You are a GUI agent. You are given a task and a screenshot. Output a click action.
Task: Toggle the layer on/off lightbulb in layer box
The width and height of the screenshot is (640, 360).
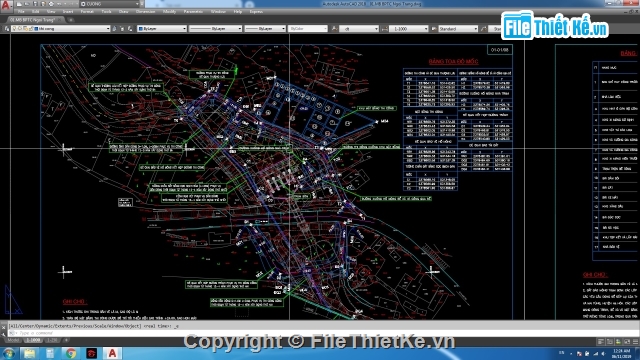15,29
